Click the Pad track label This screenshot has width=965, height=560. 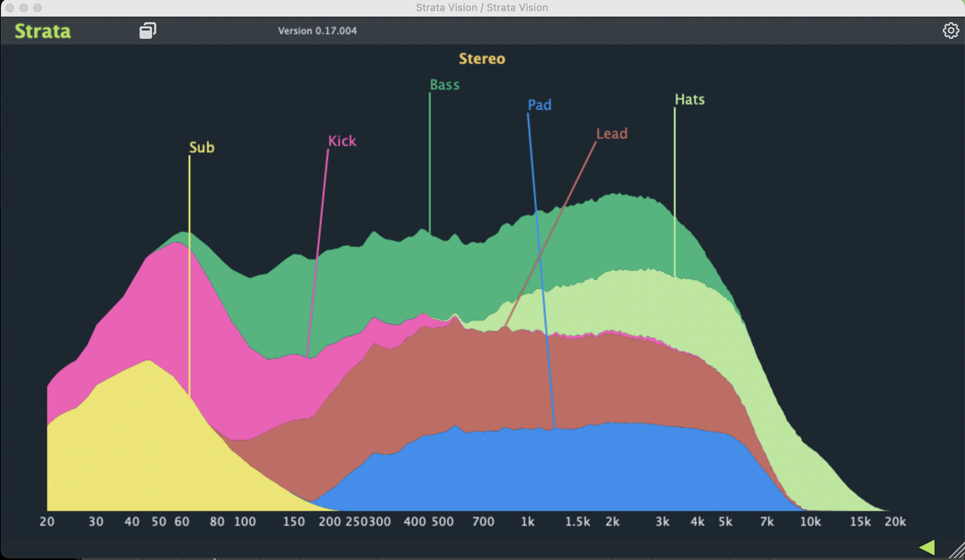coord(540,105)
